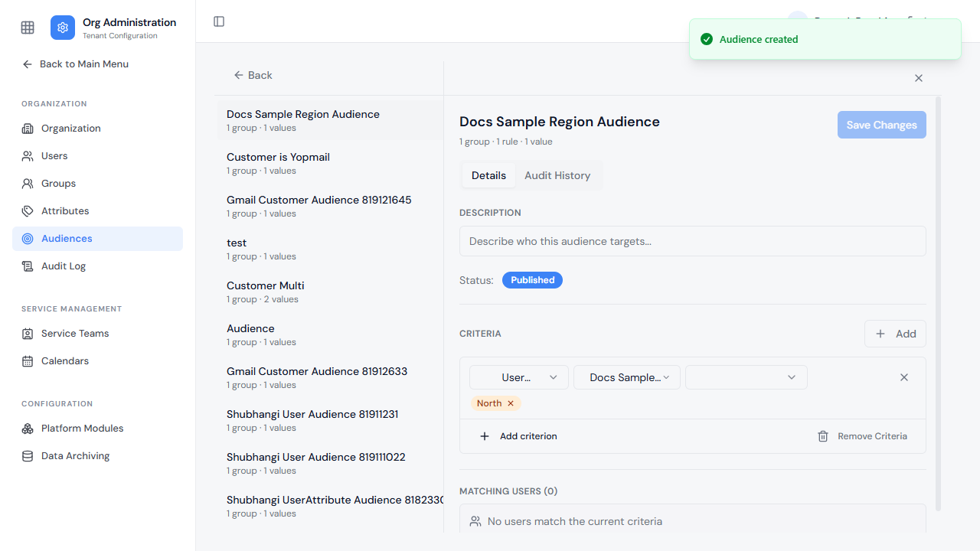Click Add criterion
Viewport: 980px width, 551px height.
518,436
